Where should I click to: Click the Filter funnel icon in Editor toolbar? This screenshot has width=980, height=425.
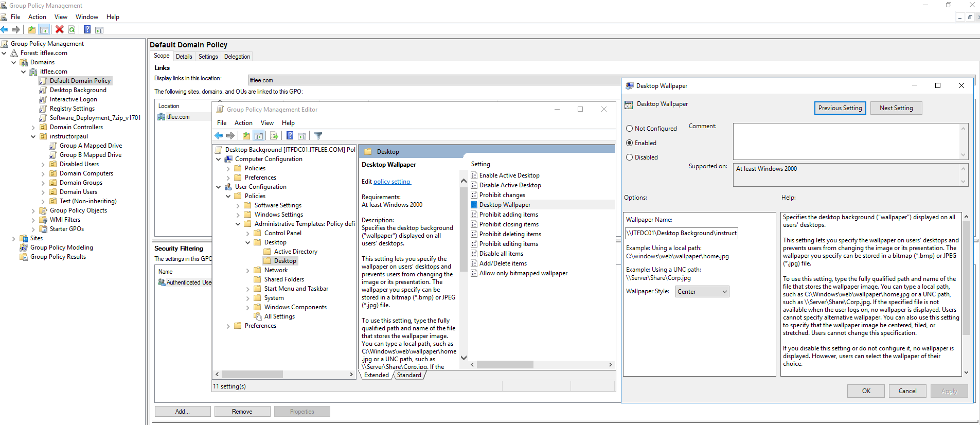pos(318,136)
